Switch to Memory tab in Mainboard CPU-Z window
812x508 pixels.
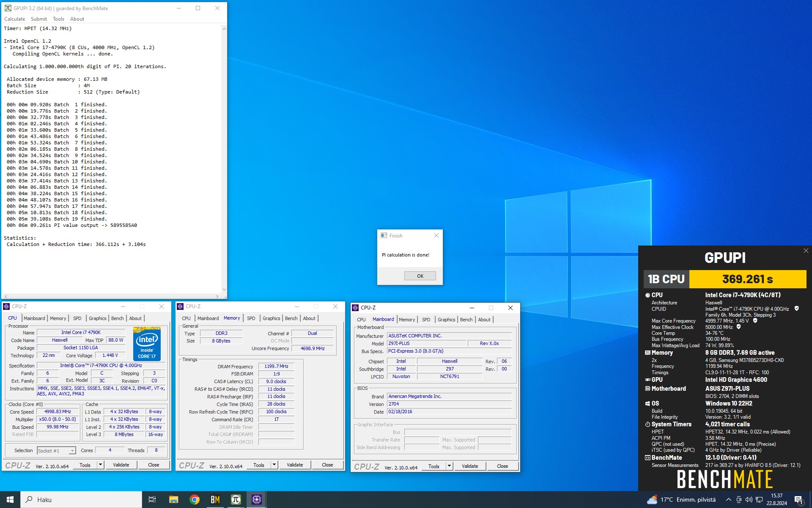coord(407,320)
